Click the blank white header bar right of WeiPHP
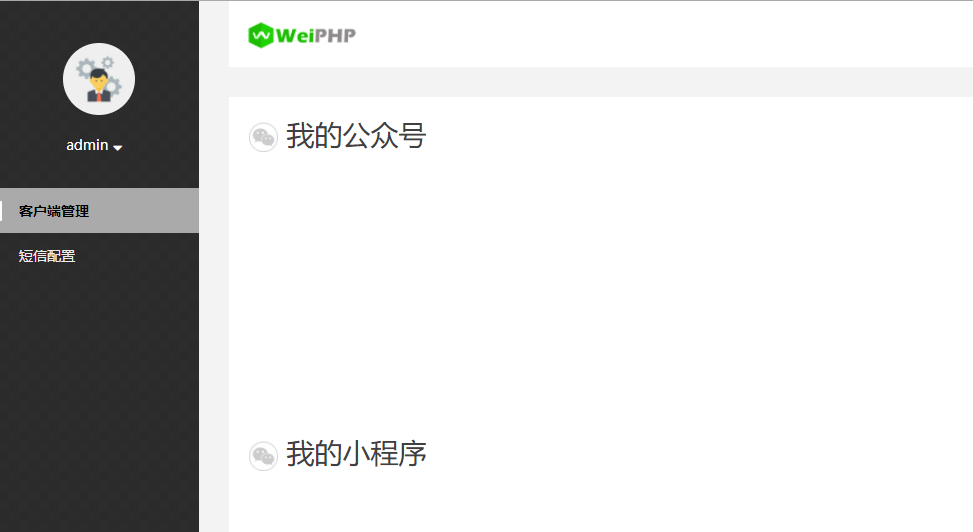This screenshot has width=973, height=532. pyautogui.click(x=664, y=34)
